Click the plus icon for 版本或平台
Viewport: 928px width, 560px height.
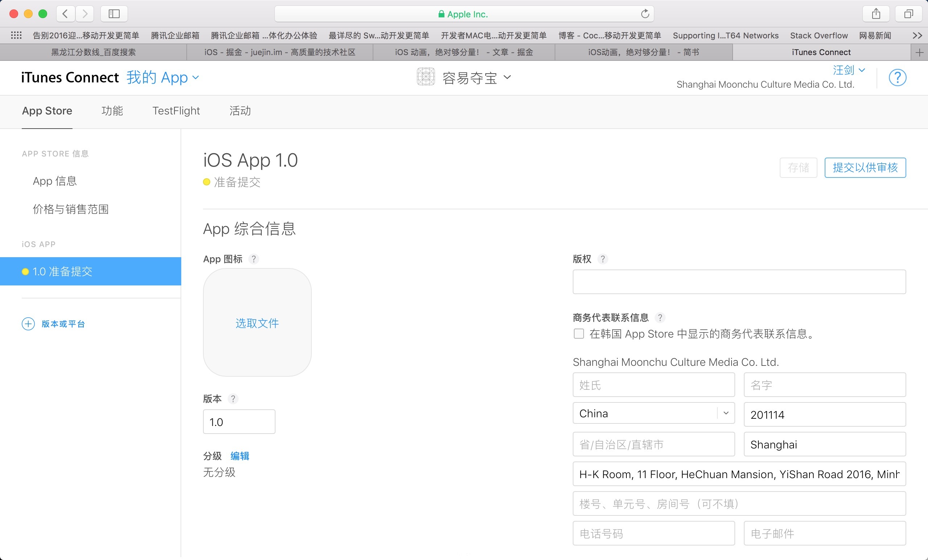(x=28, y=324)
